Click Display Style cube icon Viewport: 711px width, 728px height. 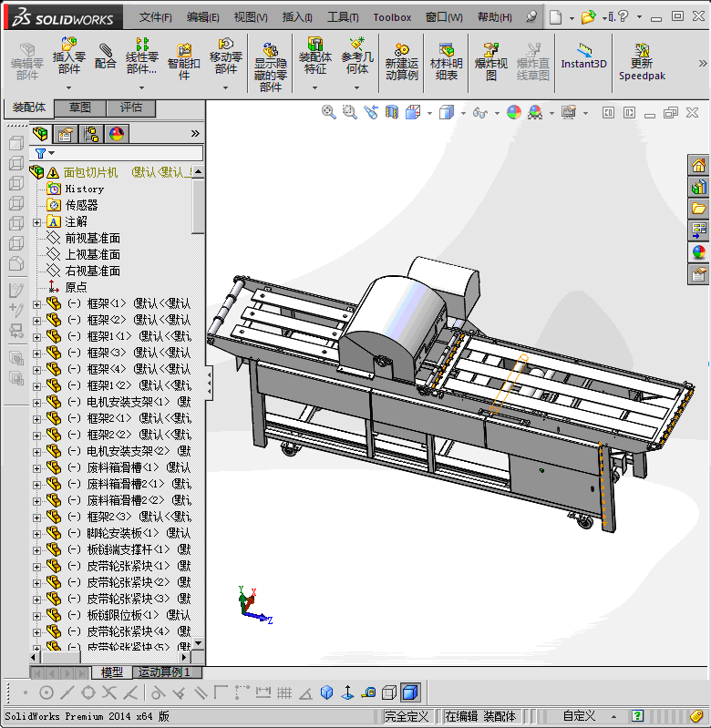point(447,112)
